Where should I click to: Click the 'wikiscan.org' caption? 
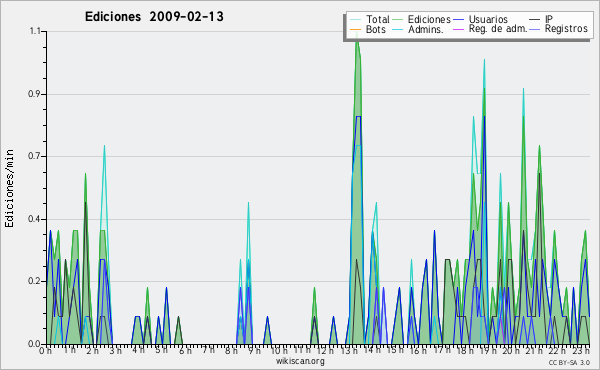pos(300,361)
